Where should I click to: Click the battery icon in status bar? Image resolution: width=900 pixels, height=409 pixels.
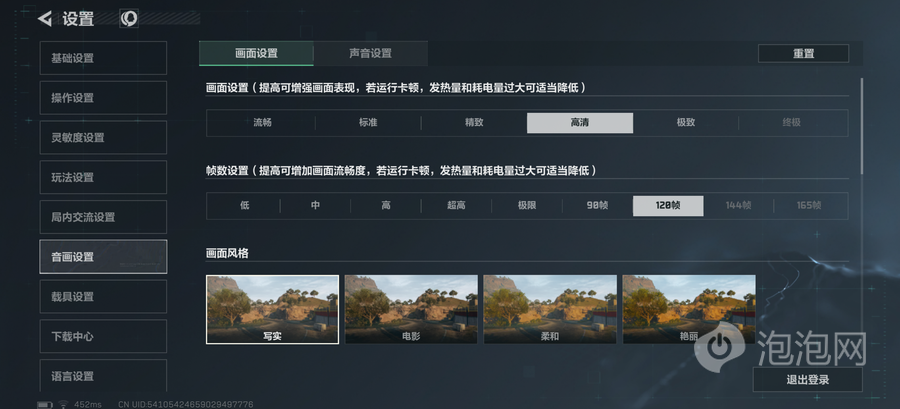[x=45, y=404]
